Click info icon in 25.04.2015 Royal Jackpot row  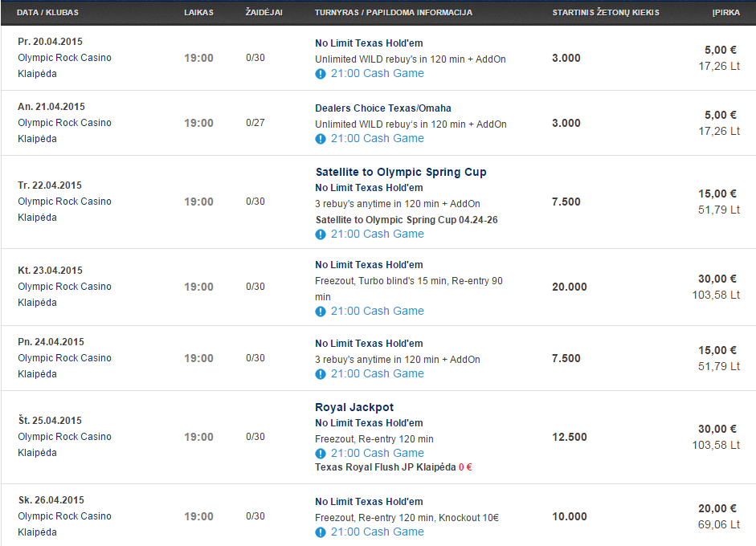[x=320, y=454]
